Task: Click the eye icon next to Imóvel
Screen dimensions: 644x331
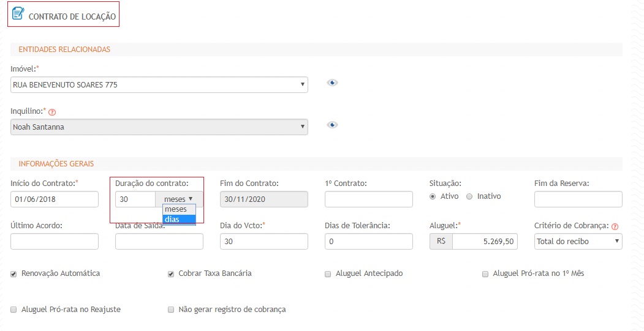Action: (x=332, y=83)
